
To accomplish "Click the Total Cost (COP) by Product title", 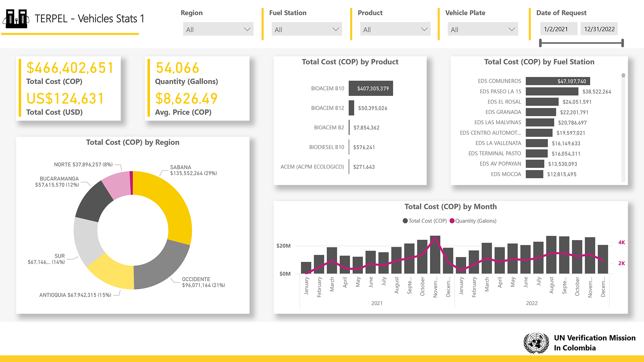I will [350, 62].
